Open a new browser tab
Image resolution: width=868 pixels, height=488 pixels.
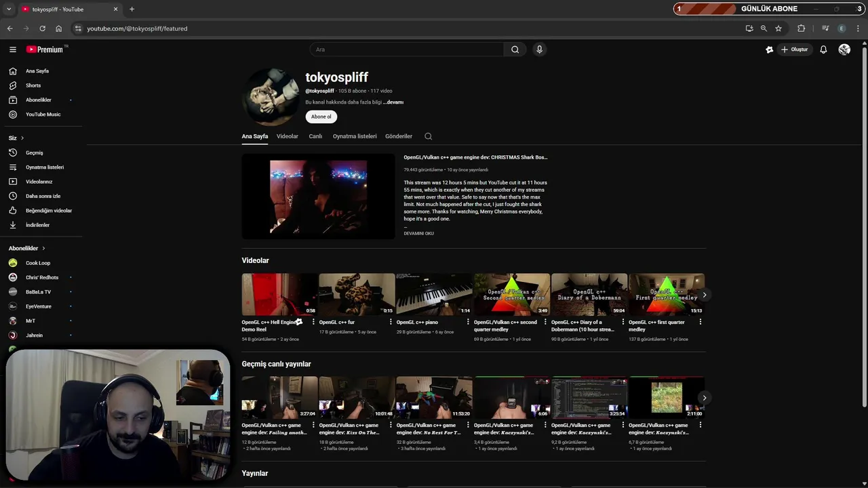[x=132, y=9]
